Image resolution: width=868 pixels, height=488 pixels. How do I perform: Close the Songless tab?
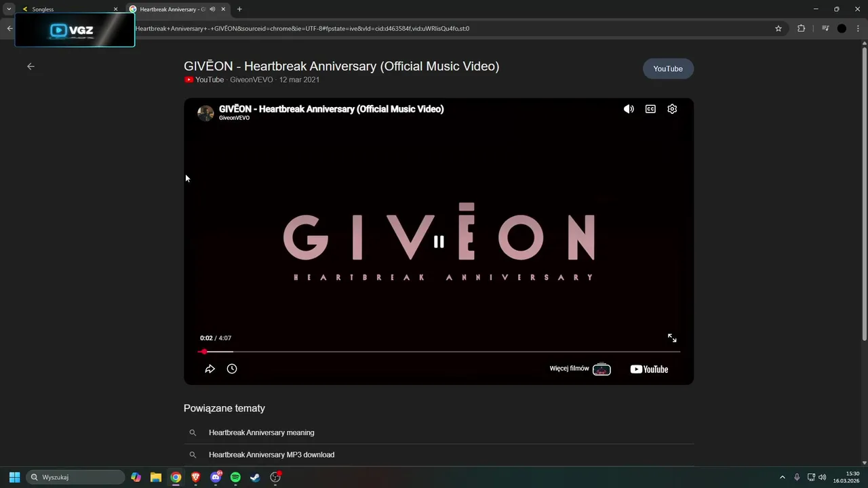tap(115, 9)
